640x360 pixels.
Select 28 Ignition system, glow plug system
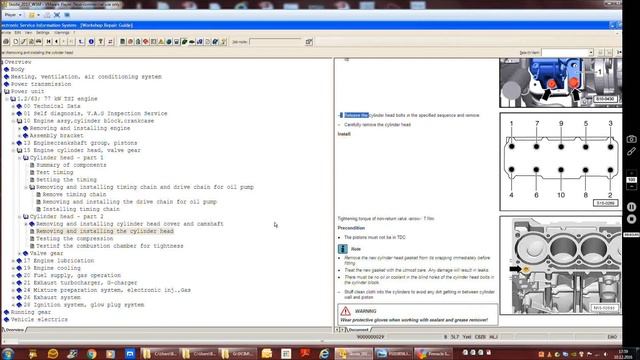point(83,304)
